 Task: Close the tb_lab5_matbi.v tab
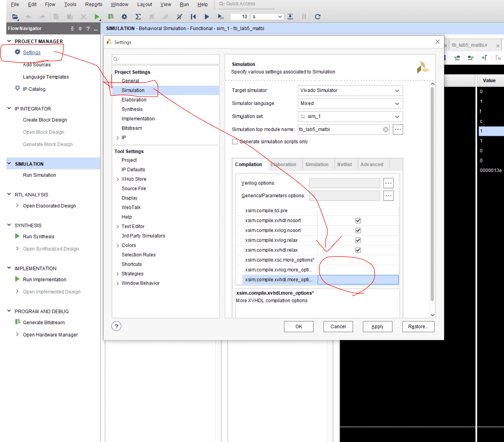tap(498, 45)
